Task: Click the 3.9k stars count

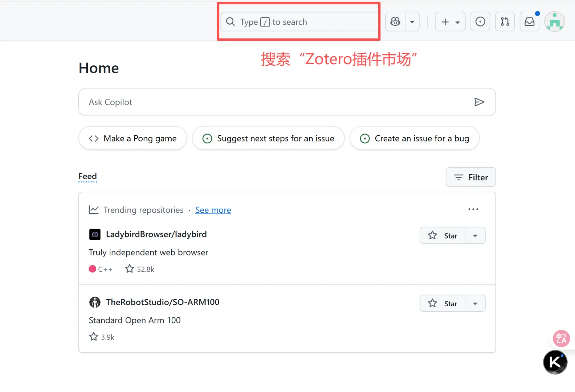Action: click(102, 337)
